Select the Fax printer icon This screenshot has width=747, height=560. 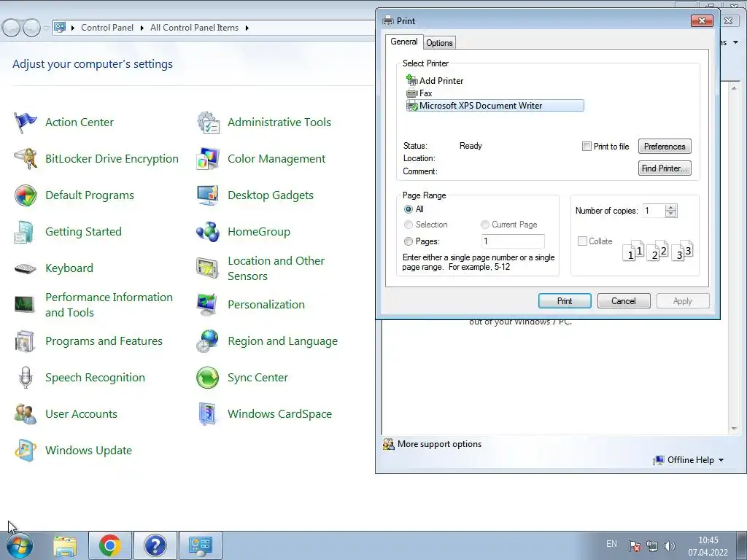(x=411, y=93)
